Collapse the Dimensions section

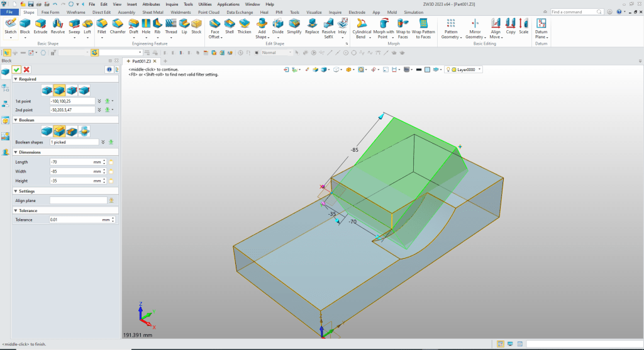(x=14, y=152)
